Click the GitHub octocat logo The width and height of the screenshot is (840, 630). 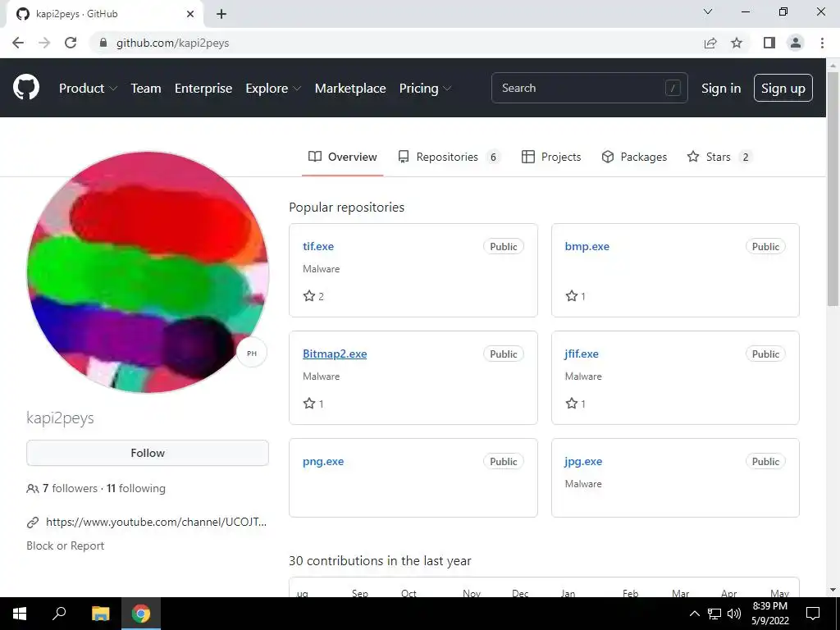coord(26,88)
